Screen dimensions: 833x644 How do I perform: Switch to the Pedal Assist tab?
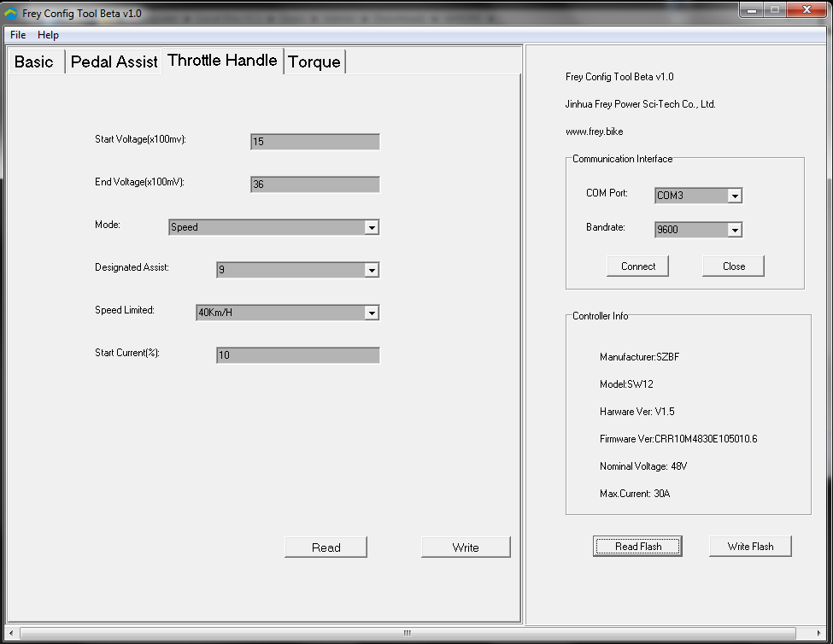tap(113, 61)
